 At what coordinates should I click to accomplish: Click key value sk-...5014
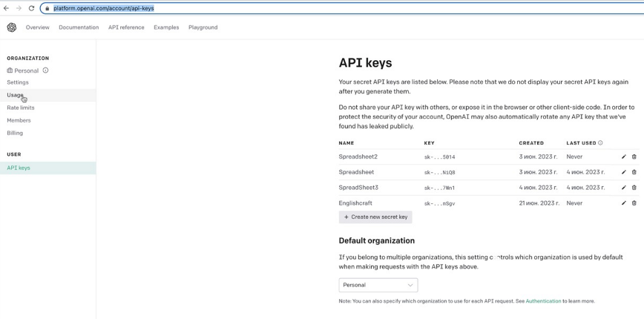[x=439, y=157]
